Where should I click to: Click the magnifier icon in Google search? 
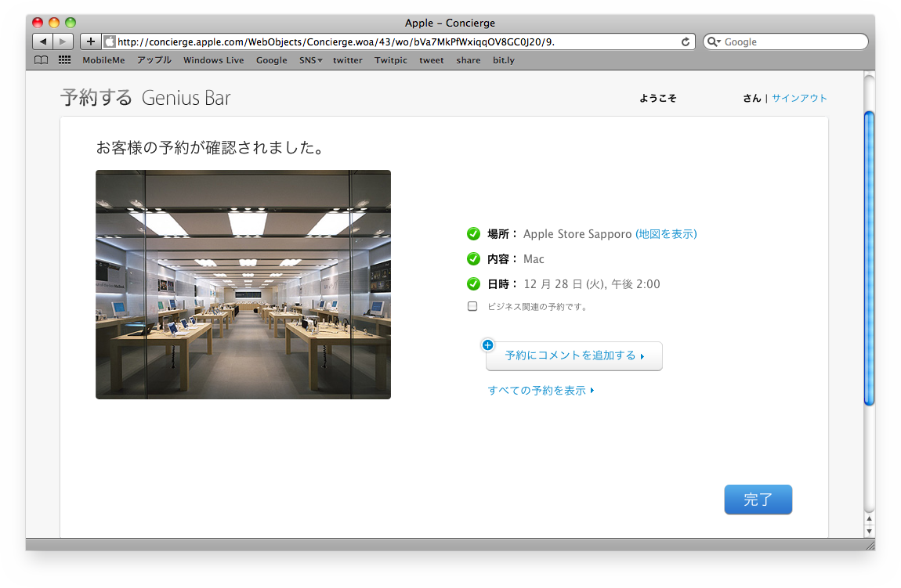coord(714,42)
